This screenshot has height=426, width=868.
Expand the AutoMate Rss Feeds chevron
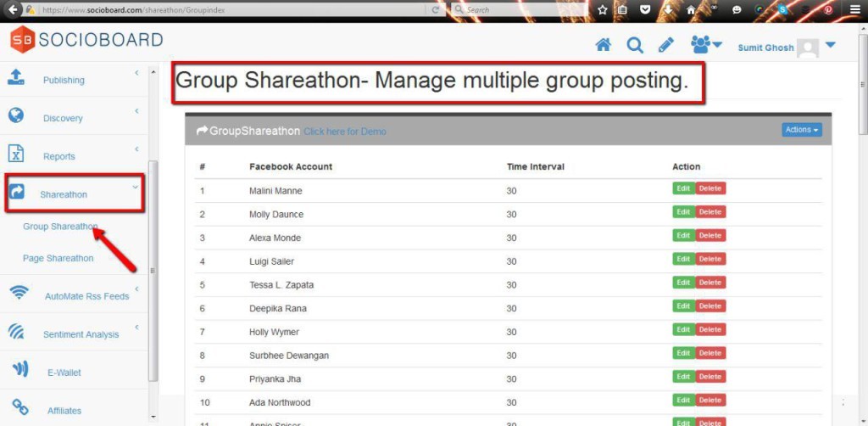pos(136,289)
